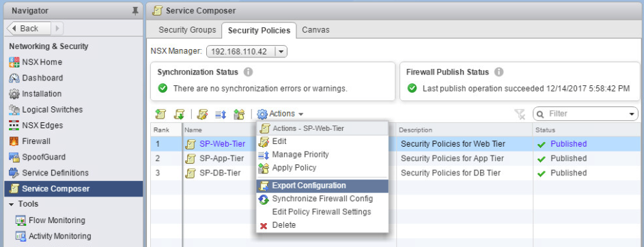Collapse the Tools tree section
This screenshot has width=644, height=247.
pyautogui.click(x=11, y=204)
